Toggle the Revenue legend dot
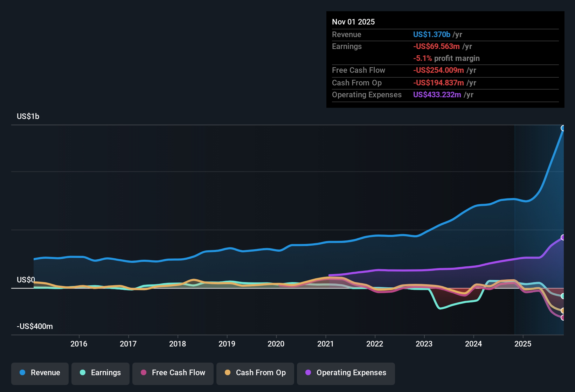Screen dimensions: 575x392 [22, 373]
